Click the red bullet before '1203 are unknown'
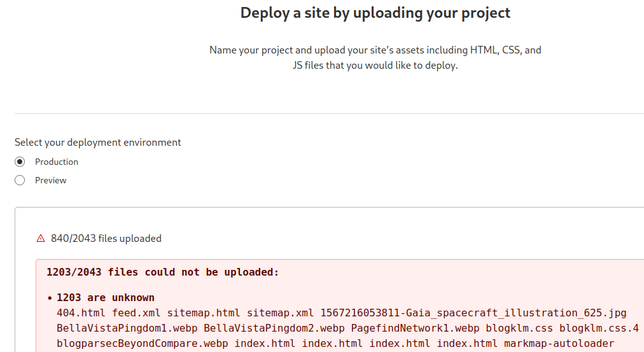 pyautogui.click(x=50, y=298)
